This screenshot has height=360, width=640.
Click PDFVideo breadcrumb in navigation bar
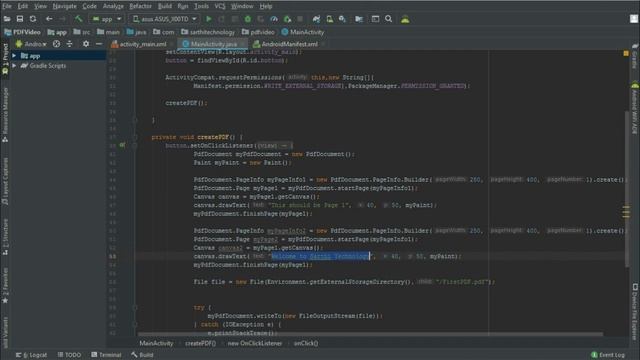pos(22,32)
